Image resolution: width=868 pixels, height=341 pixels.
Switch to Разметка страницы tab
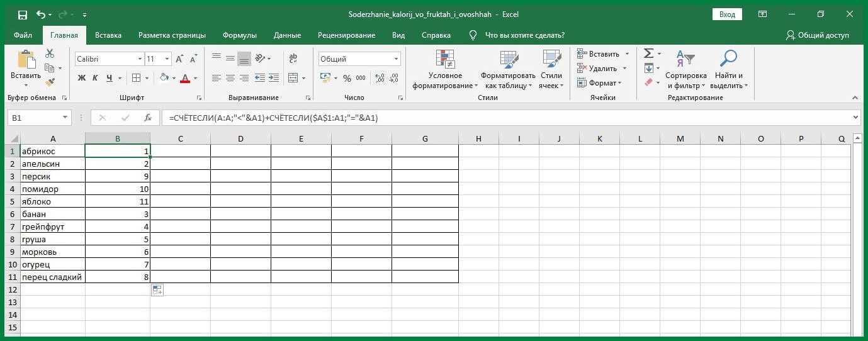tap(172, 35)
